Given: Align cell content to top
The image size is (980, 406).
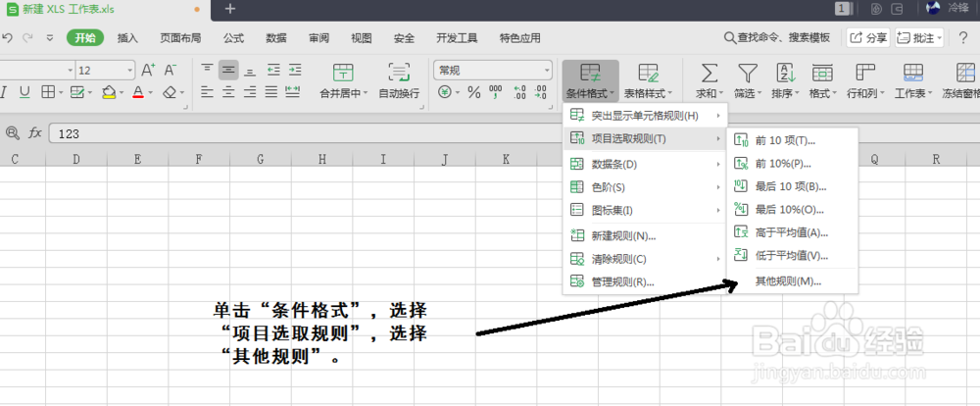Looking at the screenshot, I should point(208,70).
